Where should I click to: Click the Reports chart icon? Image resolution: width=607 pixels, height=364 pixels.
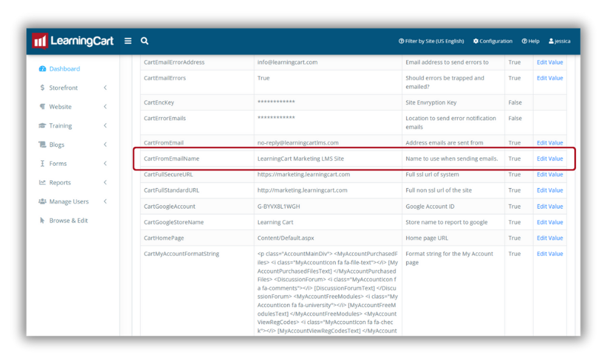pyautogui.click(x=42, y=182)
